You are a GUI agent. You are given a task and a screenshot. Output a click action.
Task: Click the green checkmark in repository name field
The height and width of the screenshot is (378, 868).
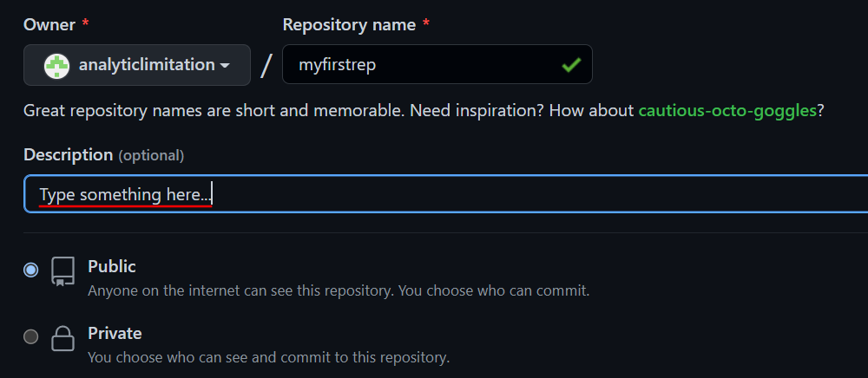pyautogui.click(x=570, y=65)
